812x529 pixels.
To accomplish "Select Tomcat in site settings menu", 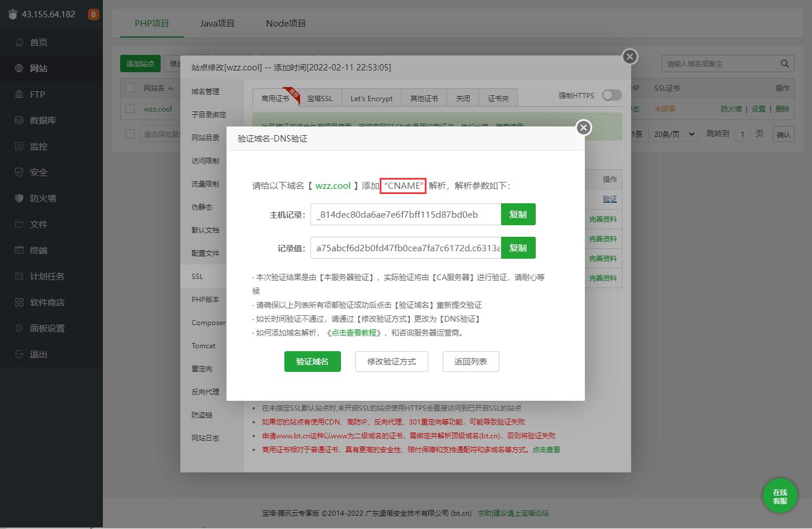I will (203, 345).
